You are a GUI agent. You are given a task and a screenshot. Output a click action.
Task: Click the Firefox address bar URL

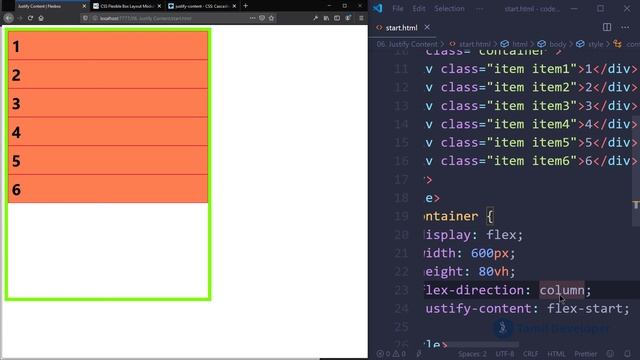(146, 18)
